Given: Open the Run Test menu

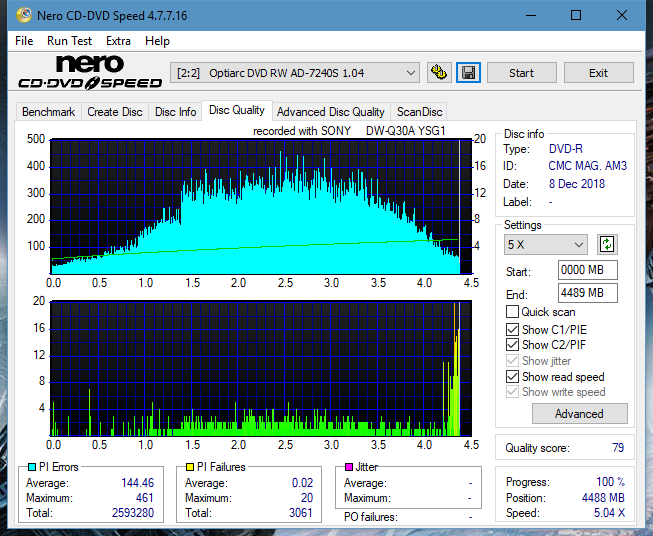Looking at the screenshot, I should pyautogui.click(x=69, y=41).
